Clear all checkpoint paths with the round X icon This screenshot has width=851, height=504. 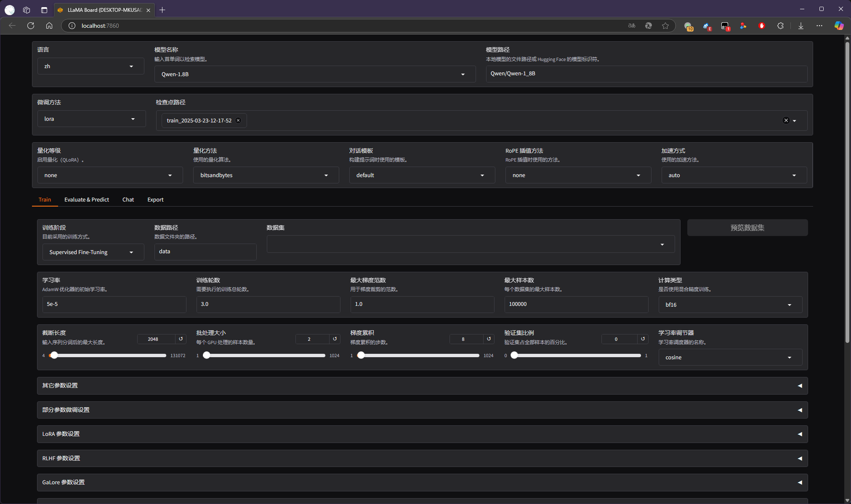(x=786, y=120)
